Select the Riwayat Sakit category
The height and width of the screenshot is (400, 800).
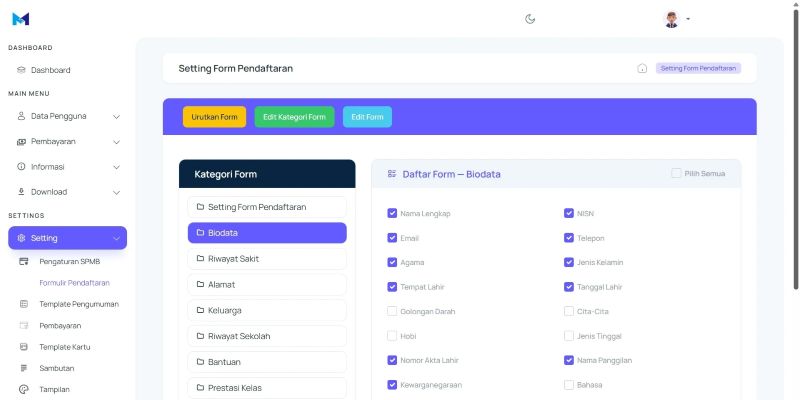[x=266, y=259]
